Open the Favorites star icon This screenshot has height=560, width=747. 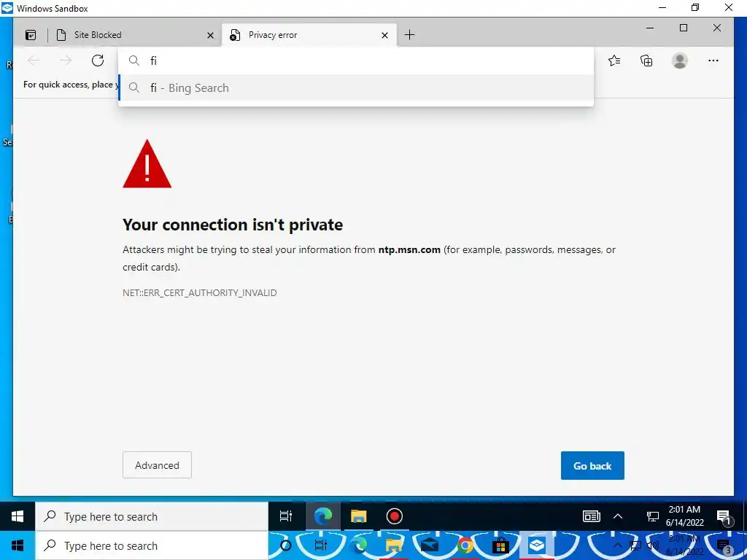pos(614,61)
